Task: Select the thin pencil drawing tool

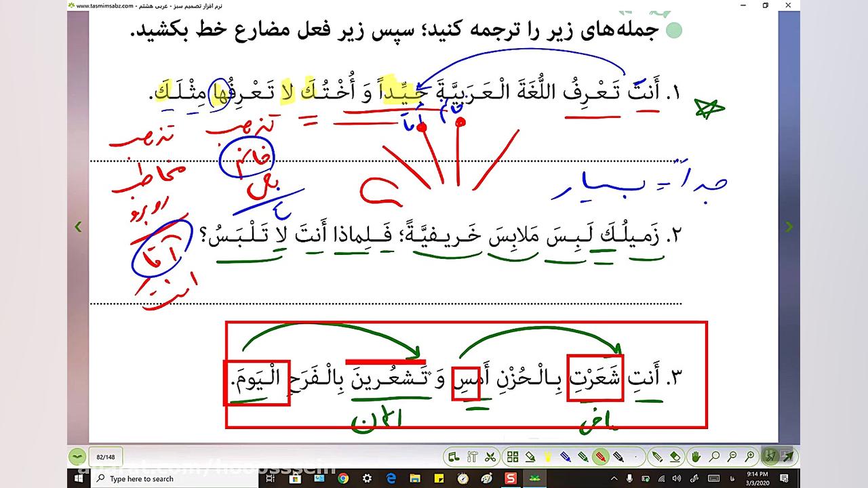Action: 656,456
